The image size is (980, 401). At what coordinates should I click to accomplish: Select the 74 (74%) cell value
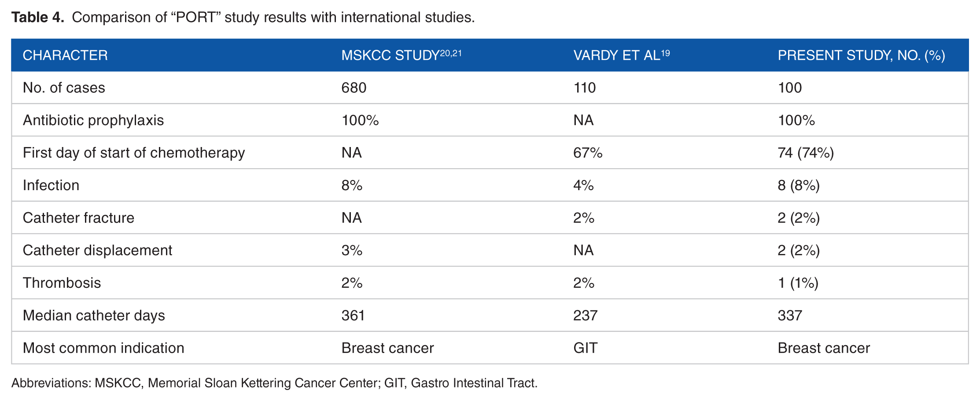806,153
